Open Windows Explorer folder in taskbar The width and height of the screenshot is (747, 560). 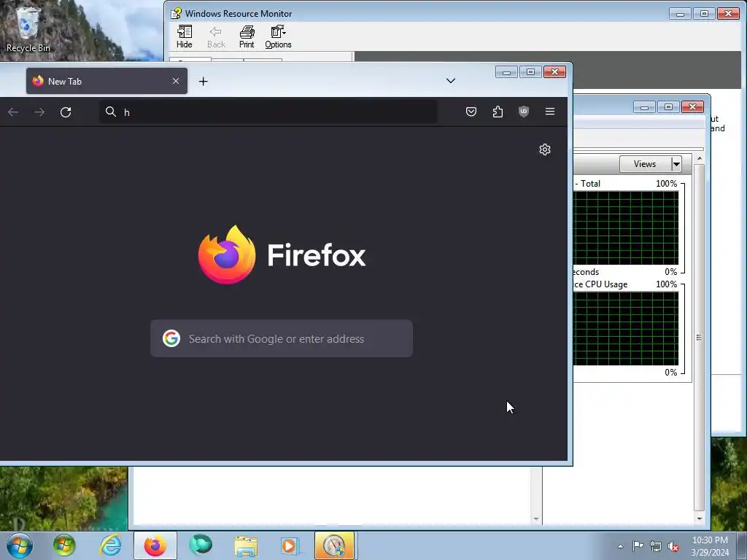point(246,545)
